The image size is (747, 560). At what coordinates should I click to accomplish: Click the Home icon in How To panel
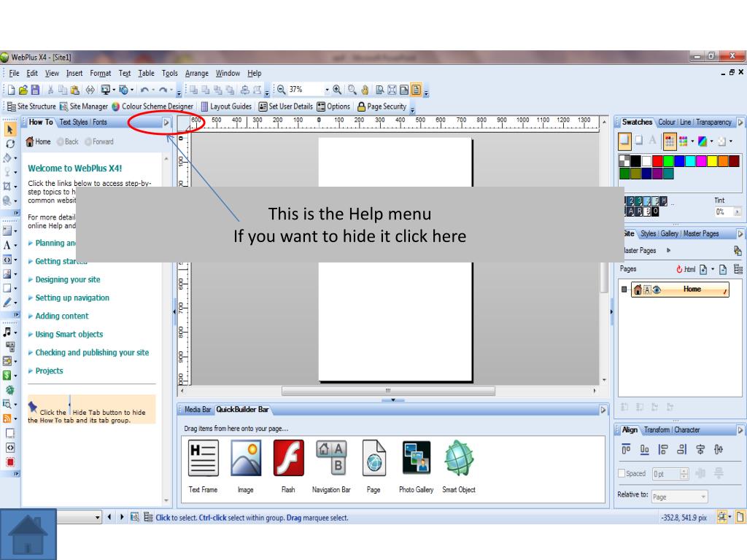coord(38,141)
